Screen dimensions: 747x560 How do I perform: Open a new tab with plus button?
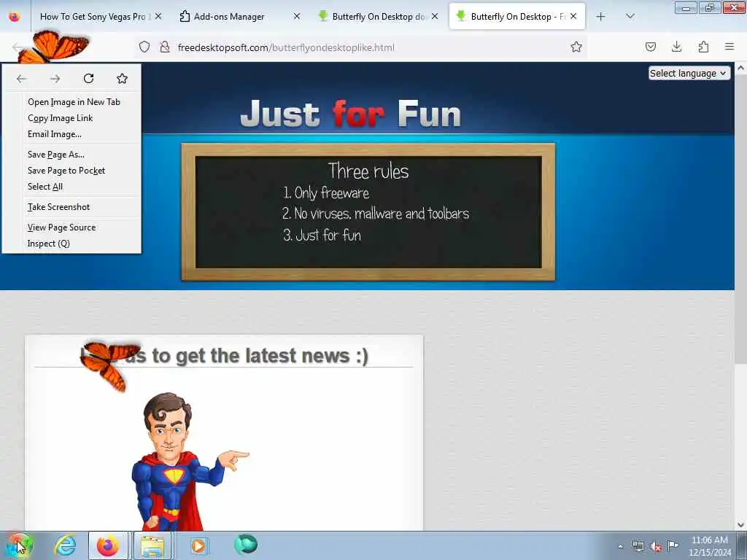click(x=601, y=17)
